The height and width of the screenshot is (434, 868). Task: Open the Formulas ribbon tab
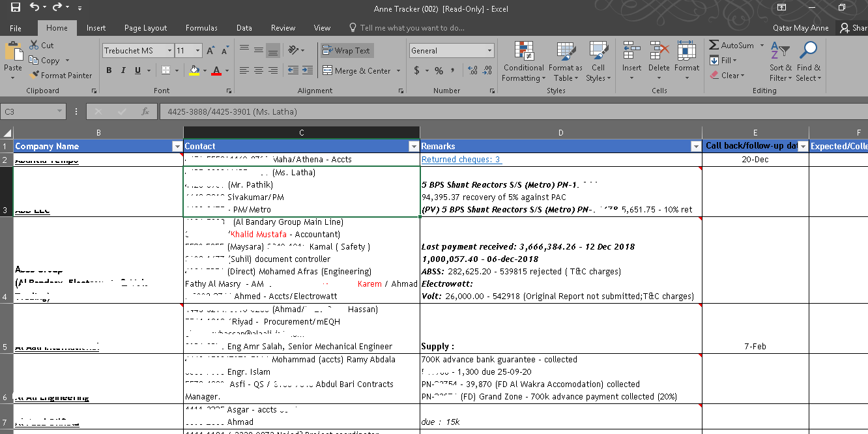pos(201,28)
